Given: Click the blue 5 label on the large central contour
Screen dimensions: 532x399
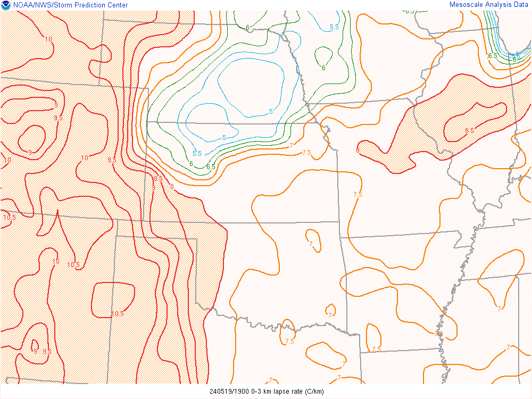Looking at the screenshot, I should [x=271, y=111].
